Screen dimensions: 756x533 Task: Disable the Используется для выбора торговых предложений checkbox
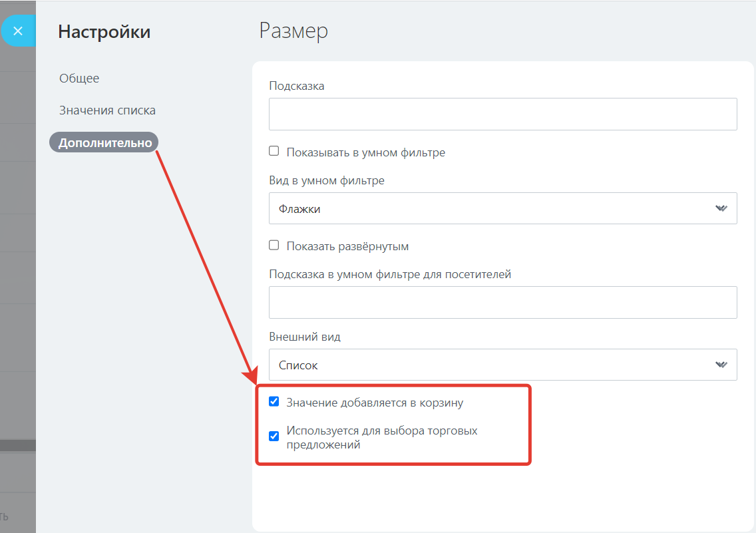click(274, 437)
